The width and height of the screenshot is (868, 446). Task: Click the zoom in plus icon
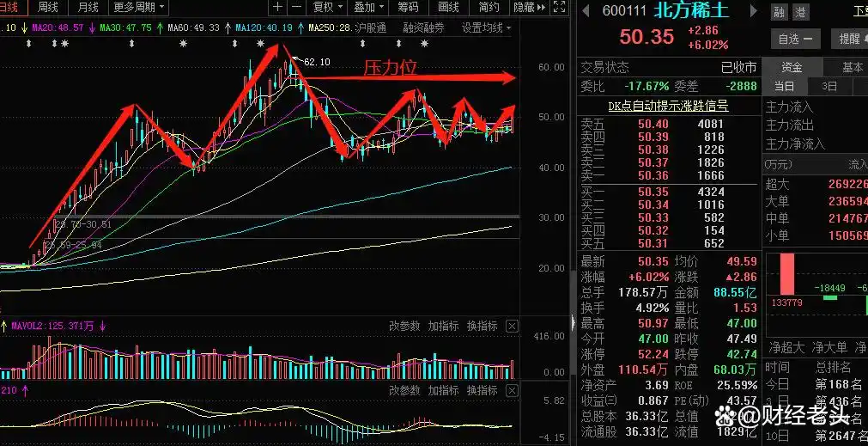[278, 7]
